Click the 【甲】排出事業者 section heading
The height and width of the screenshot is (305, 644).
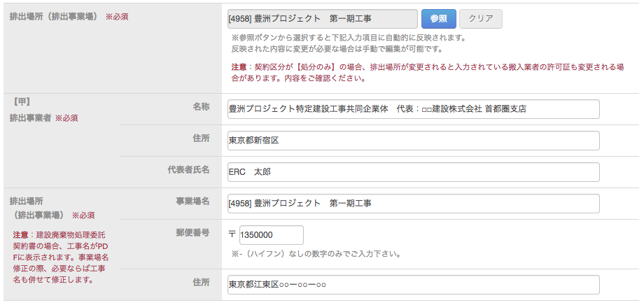click(x=43, y=110)
